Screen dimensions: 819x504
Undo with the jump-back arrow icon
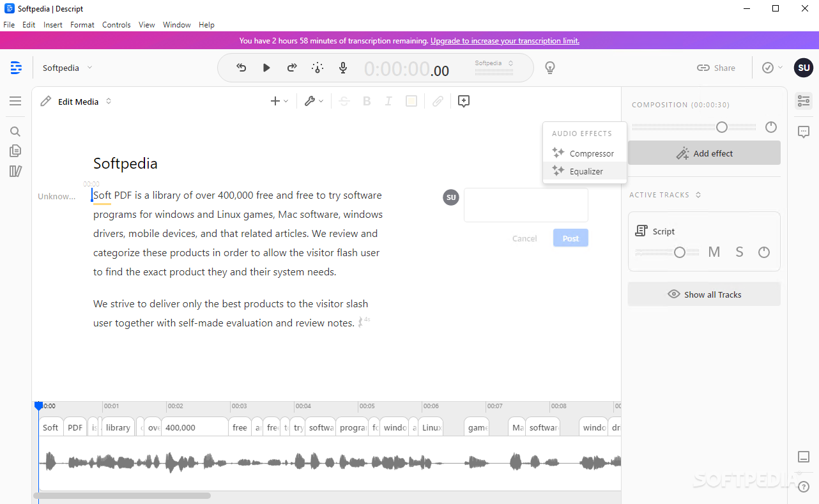[x=241, y=68]
